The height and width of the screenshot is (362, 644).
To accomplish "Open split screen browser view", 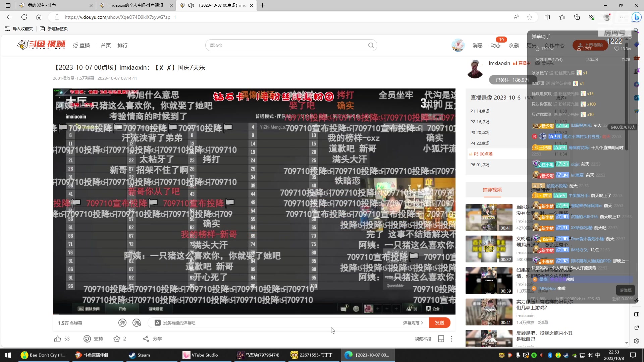I will coord(547,17).
